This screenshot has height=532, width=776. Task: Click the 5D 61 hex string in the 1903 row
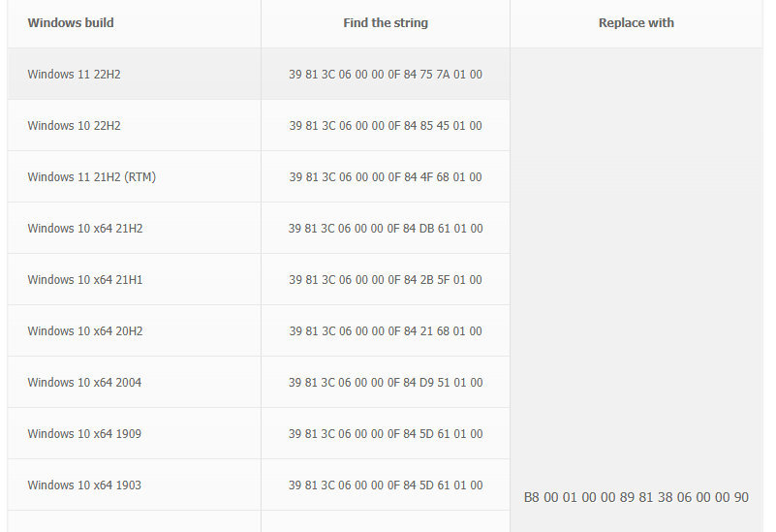[x=386, y=485]
